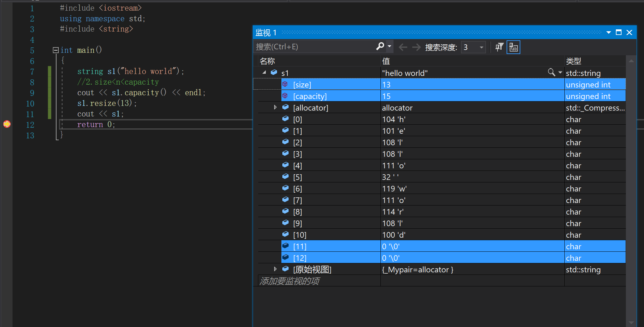
Task: Open the watch window position dropdown menu
Action: (x=608, y=32)
